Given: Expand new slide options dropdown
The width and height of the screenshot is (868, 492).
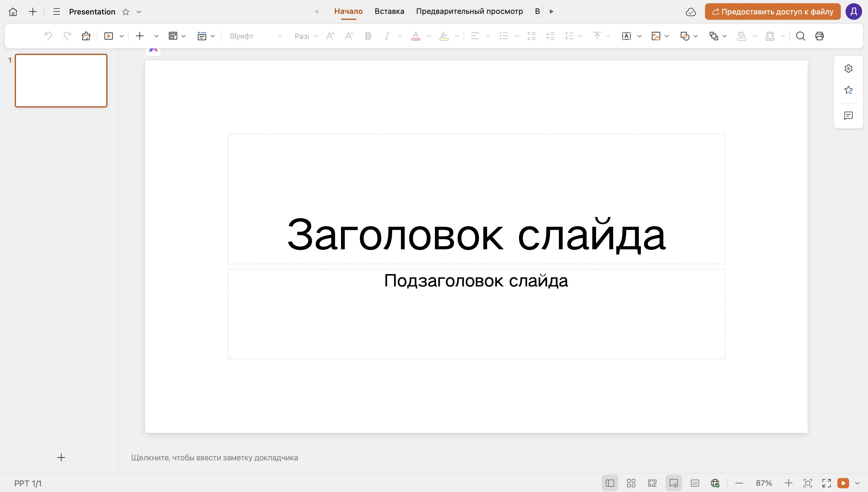Looking at the screenshot, I should tap(156, 36).
